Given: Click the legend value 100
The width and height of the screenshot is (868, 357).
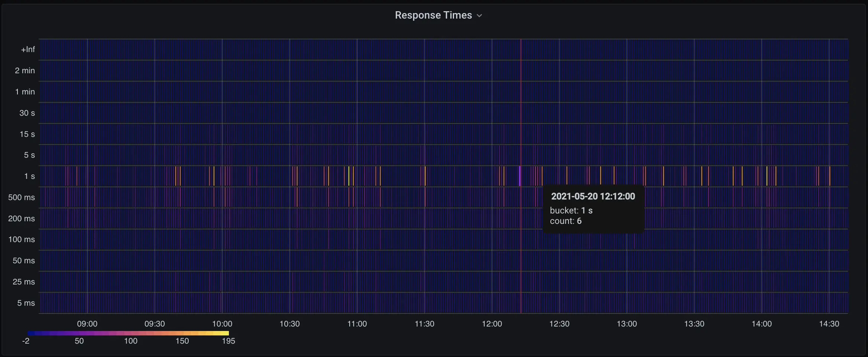Looking at the screenshot, I should [x=130, y=341].
